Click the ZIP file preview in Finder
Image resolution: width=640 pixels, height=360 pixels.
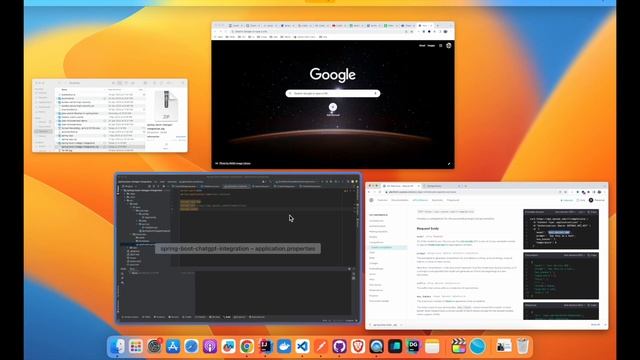166,106
